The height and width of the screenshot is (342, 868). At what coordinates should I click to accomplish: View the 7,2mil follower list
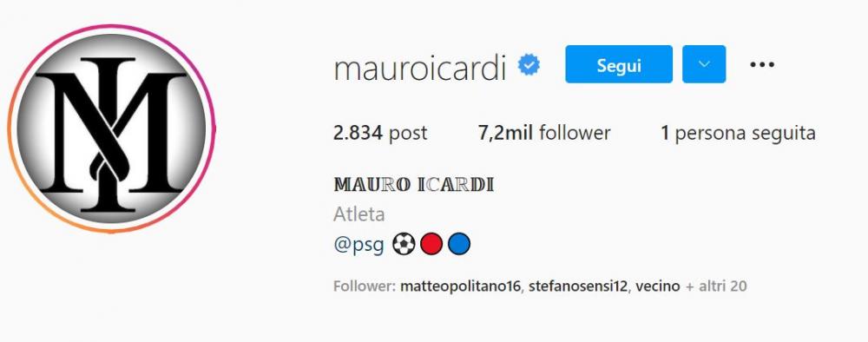point(543,133)
